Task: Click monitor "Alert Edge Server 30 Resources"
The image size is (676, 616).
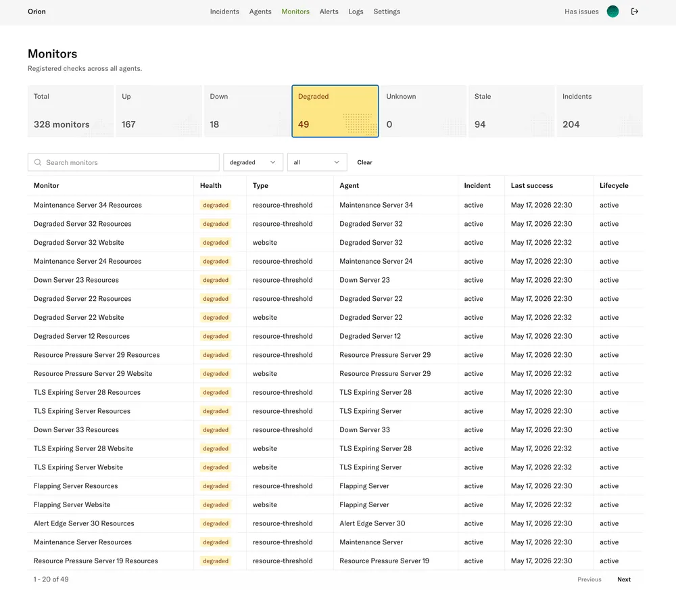Action: click(84, 523)
